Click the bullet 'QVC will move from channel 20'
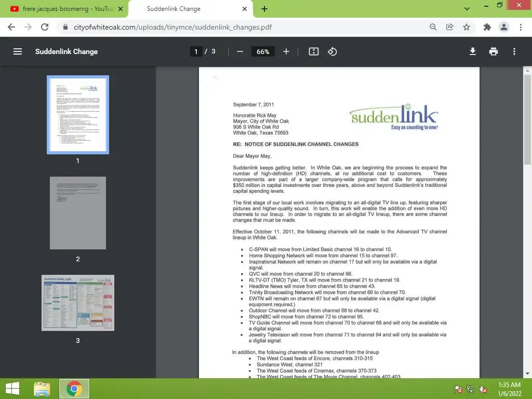 (x=301, y=274)
